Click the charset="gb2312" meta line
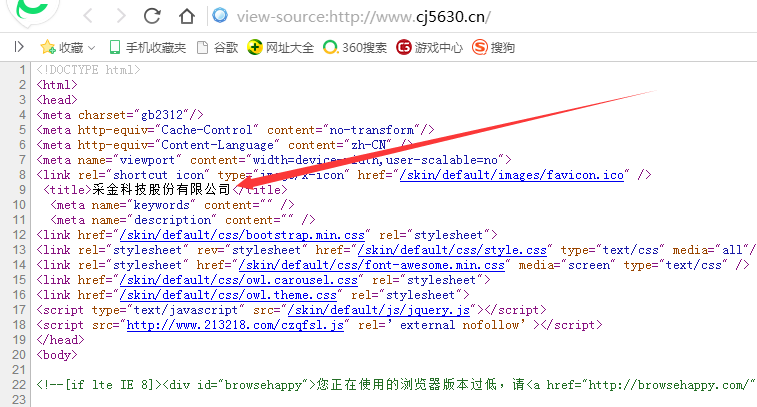The width and height of the screenshot is (757, 407). pyautogui.click(x=120, y=115)
